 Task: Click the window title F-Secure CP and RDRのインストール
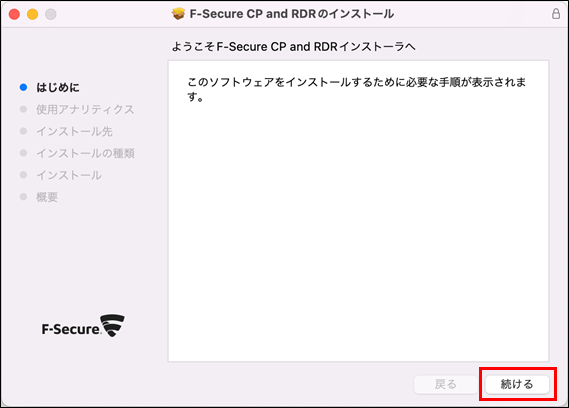click(x=292, y=14)
